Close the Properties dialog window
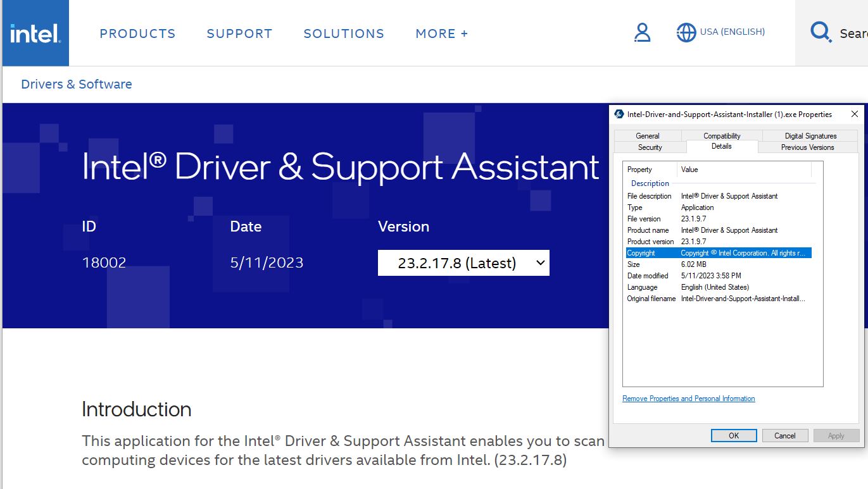 click(x=854, y=115)
